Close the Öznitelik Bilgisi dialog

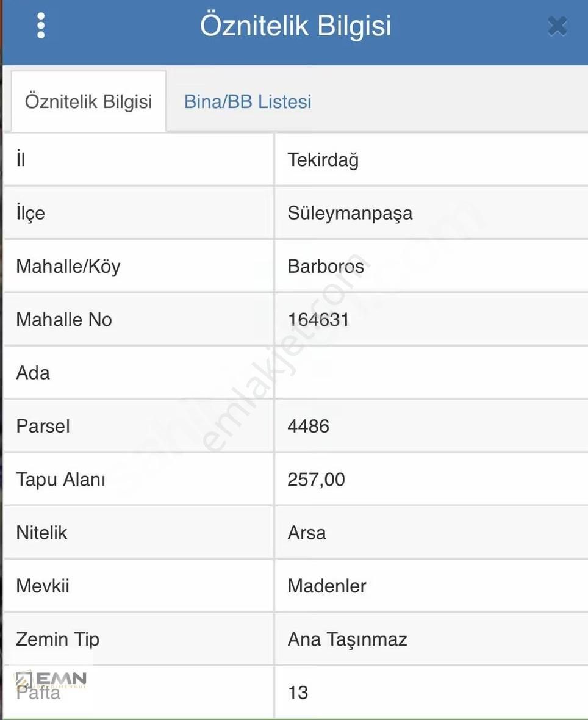[x=558, y=26]
